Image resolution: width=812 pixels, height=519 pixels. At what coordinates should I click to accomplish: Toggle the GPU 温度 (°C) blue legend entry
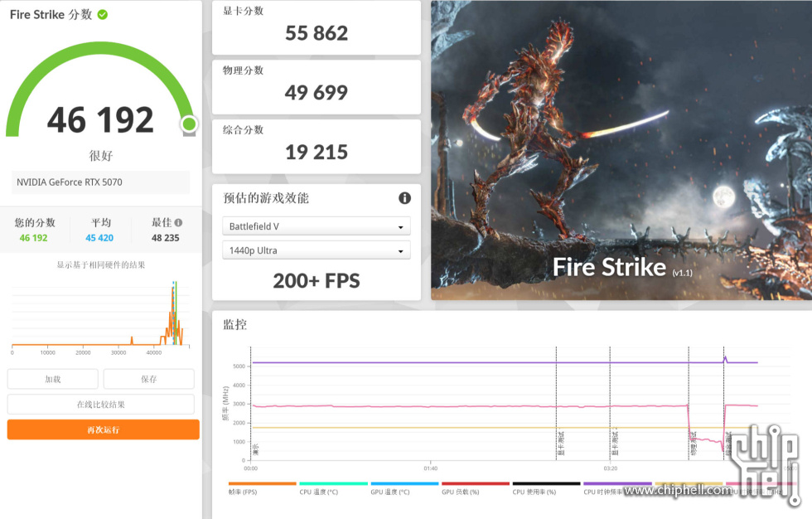coord(404,489)
